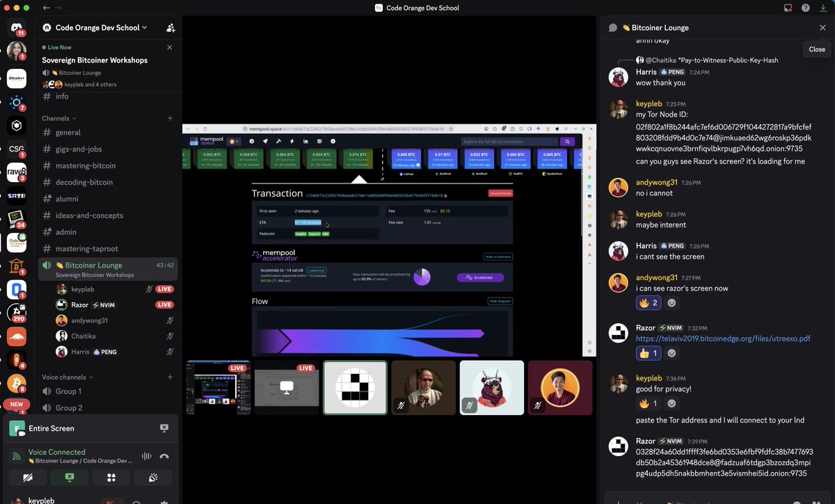The height and width of the screenshot is (504, 835).
Task: Open the white cube server icon
Action: (17, 125)
